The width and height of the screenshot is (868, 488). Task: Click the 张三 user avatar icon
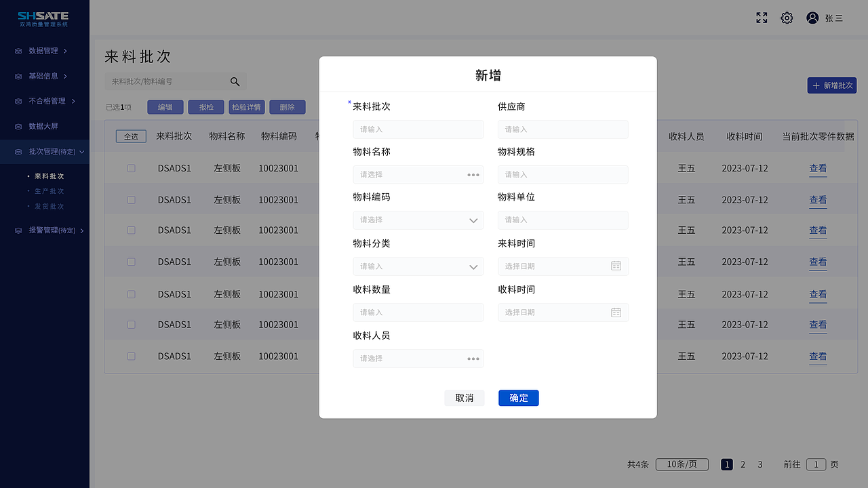[812, 18]
